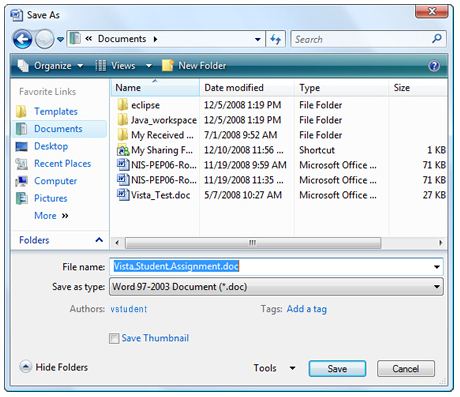Image resolution: width=460 pixels, height=397 pixels.
Task: Sort by the Size column header
Action: coord(418,88)
